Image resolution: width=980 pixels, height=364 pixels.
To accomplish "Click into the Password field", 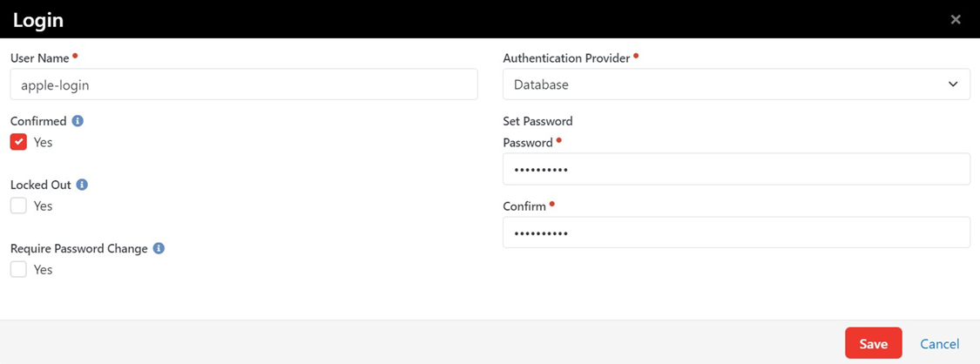I will click(x=736, y=169).
